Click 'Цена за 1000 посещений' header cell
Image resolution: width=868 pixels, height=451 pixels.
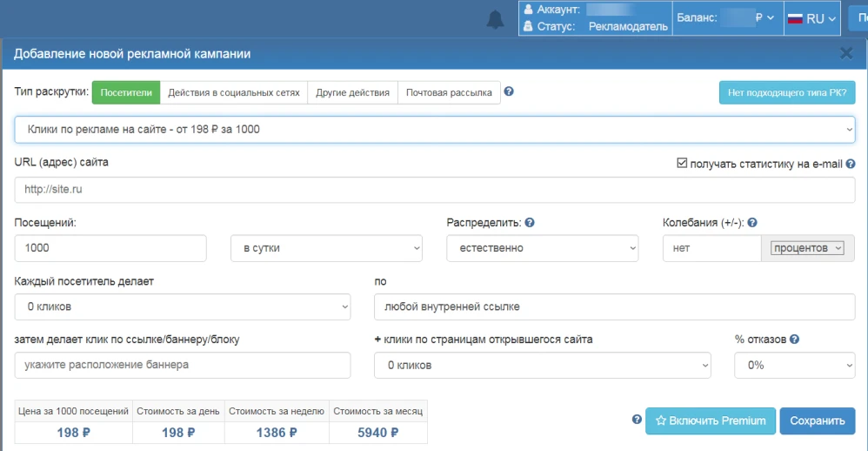[74, 411]
